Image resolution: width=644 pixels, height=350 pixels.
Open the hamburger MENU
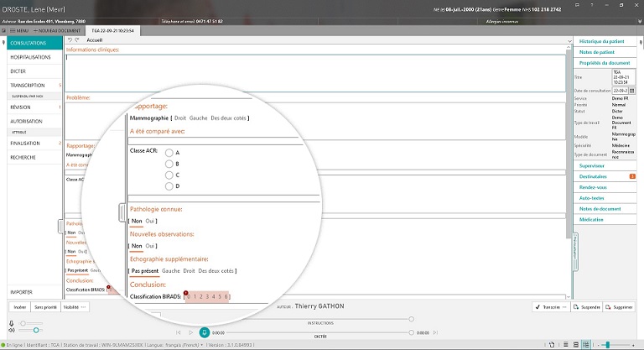coord(19,31)
